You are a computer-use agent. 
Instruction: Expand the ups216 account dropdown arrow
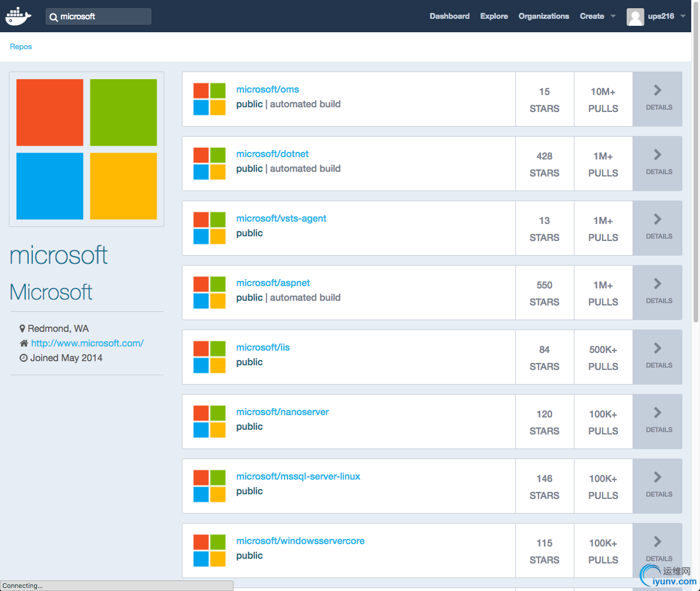pyautogui.click(x=682, y=16)
